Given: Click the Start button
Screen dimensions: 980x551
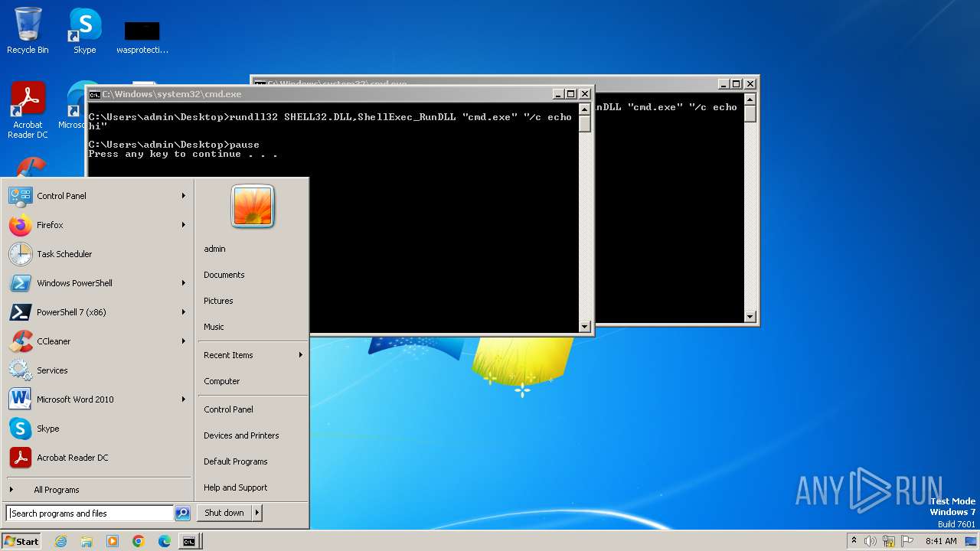Looking at the screenshot, I should coord(21,541).
